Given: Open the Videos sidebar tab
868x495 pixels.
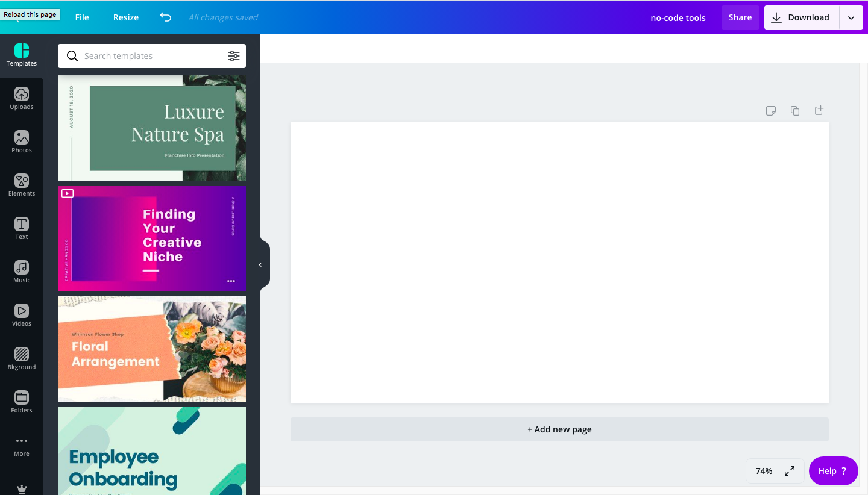Looking at the screenshot, I should pyautogui.click(x=22, y=316).
